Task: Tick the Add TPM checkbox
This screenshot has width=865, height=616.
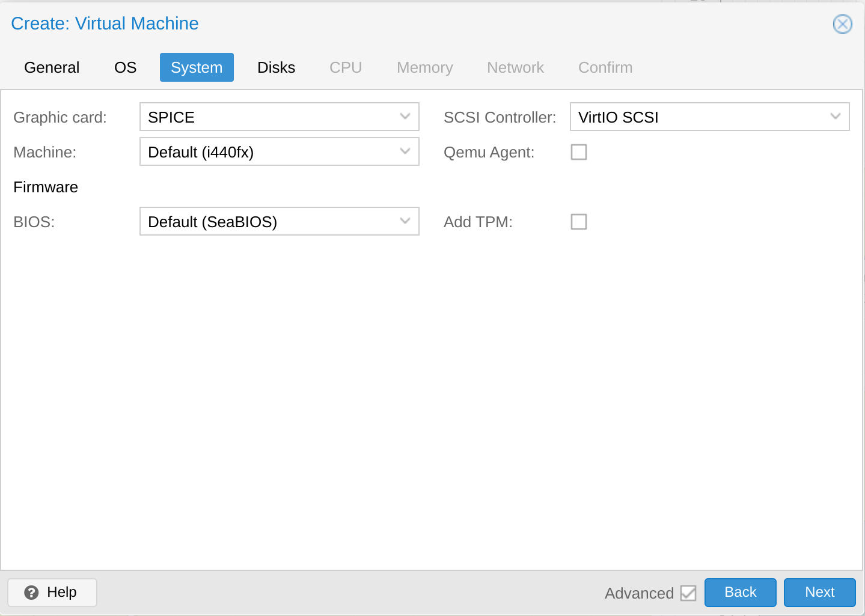Action: click(578, 222)
